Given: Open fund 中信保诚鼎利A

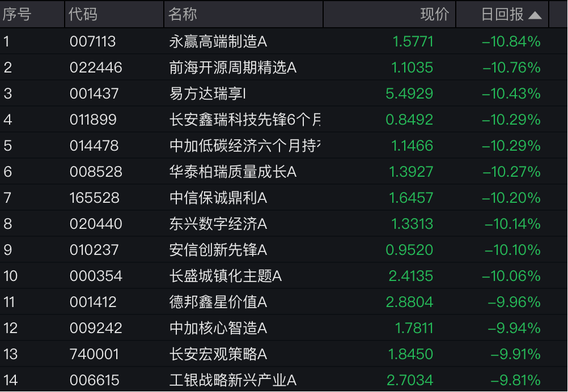Looking at the screenshot, I should [218, 198].
